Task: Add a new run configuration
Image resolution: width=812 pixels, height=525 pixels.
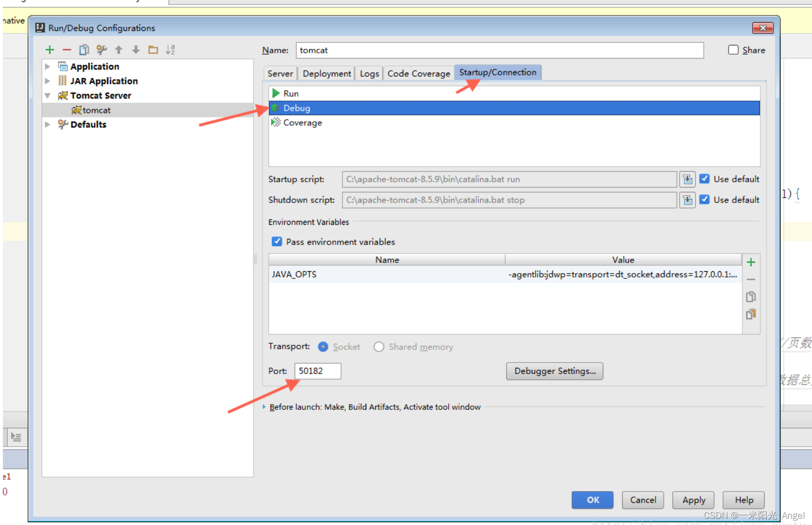Action: pos(49,49)
